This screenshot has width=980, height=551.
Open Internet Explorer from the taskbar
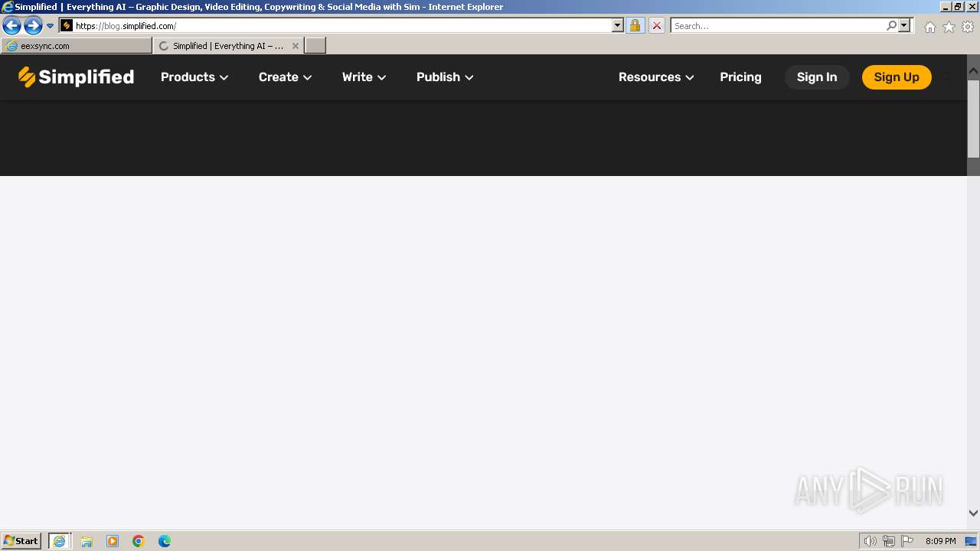[60, 541]
